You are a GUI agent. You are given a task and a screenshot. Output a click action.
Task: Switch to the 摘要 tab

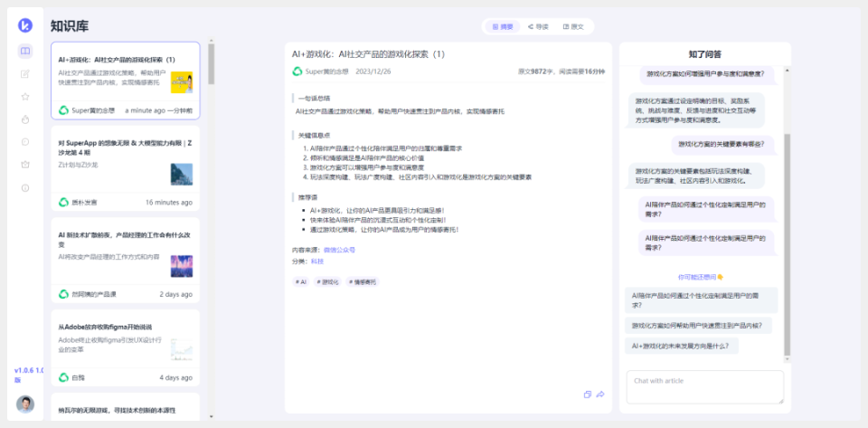click(x=503, y=26)
